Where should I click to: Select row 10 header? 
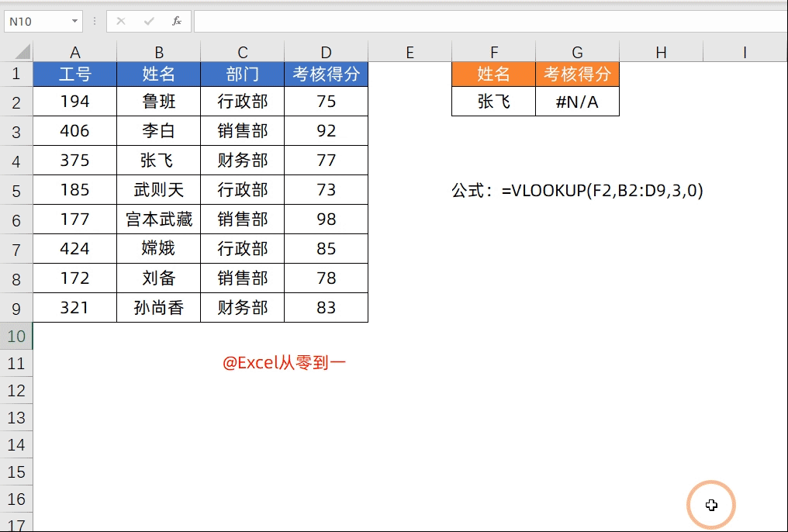pyautogui.click(x=17, y=336)
